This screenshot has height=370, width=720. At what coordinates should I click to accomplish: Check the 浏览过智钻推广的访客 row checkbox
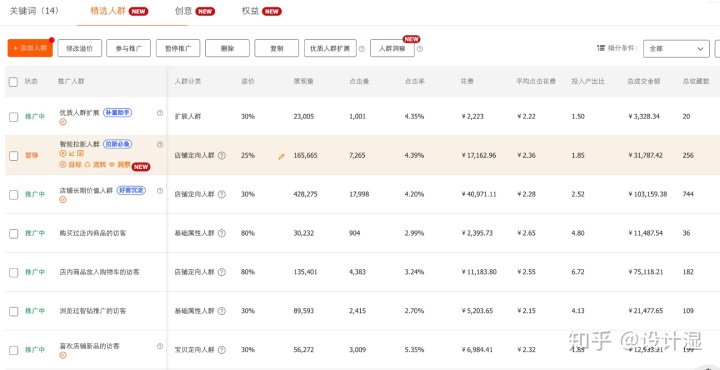click(x=13, y=311)
